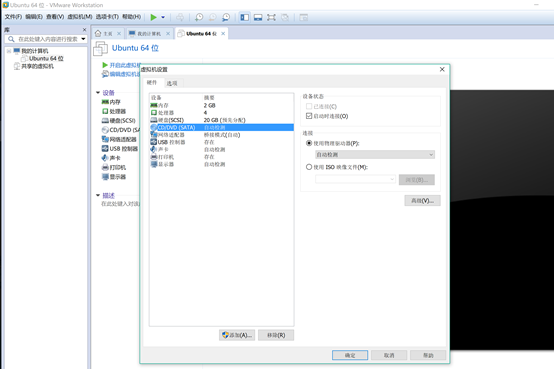Select the 处理器 row in the settings dialog

point(222,112)
